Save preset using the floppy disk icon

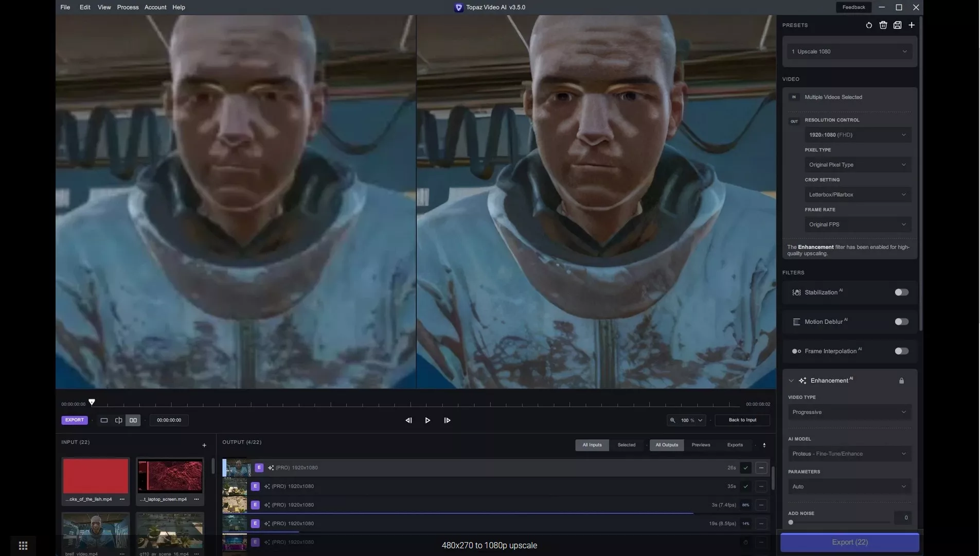pyautogui.click(x=897, y=25)
